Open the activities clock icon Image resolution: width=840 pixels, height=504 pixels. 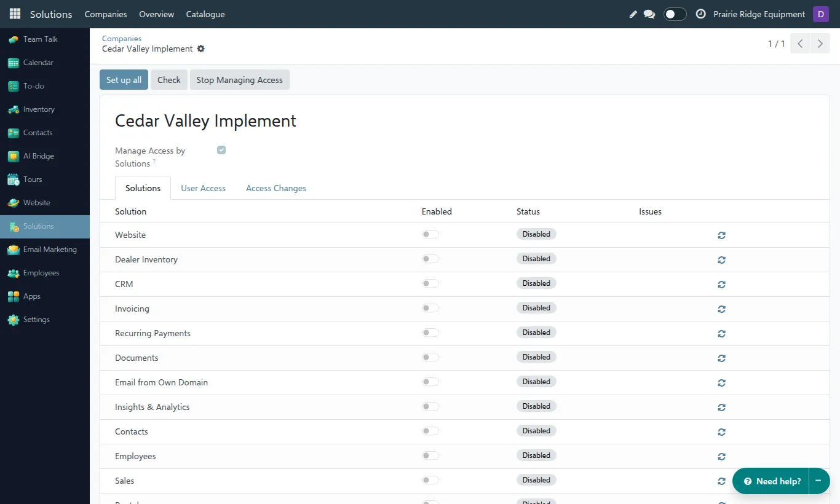(x=700, y=14)
